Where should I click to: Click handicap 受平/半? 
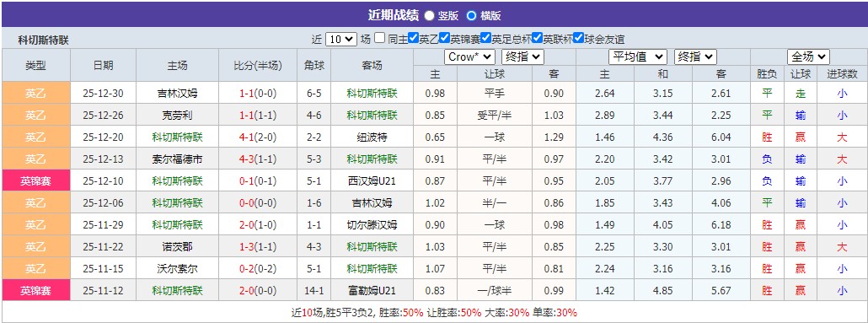pyautogui.click(x=495, y=116)
